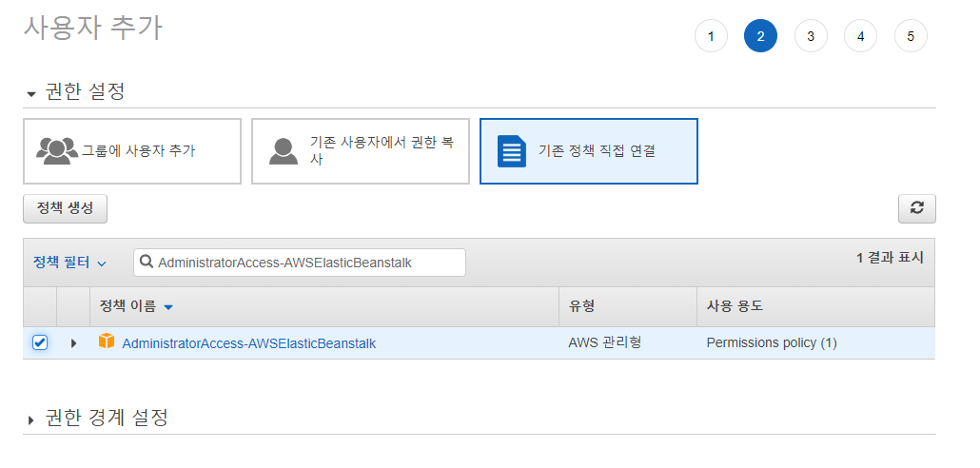The width and height of the screenshot is (980, 468).
Task: Expand the AdministratorAccess-AWSElasticBeanstalk row details
Action: point(73,343)
